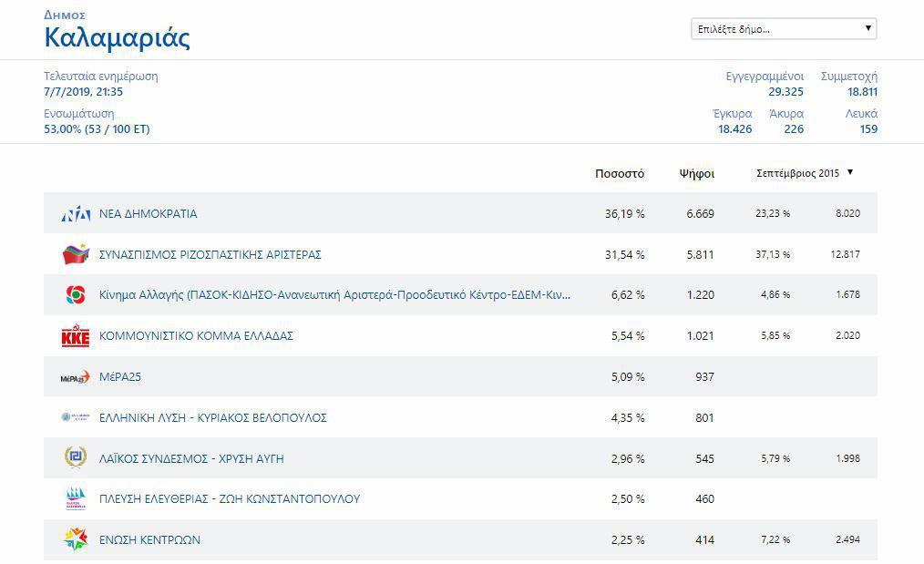
Task: Open ΣΥΝΑΣΠΙΣΜΟΣ ΡΙΖΟΣΠΑΣΤΙΚΗΣ ΑΡΙΣΤΕΡΑΣ party link
Action: (x=210, y=255)
